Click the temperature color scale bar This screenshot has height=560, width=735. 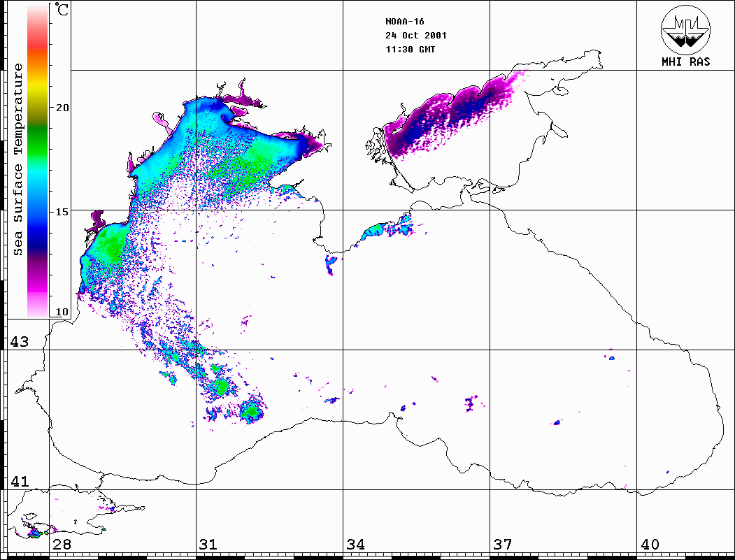click(x=38, y=161)
